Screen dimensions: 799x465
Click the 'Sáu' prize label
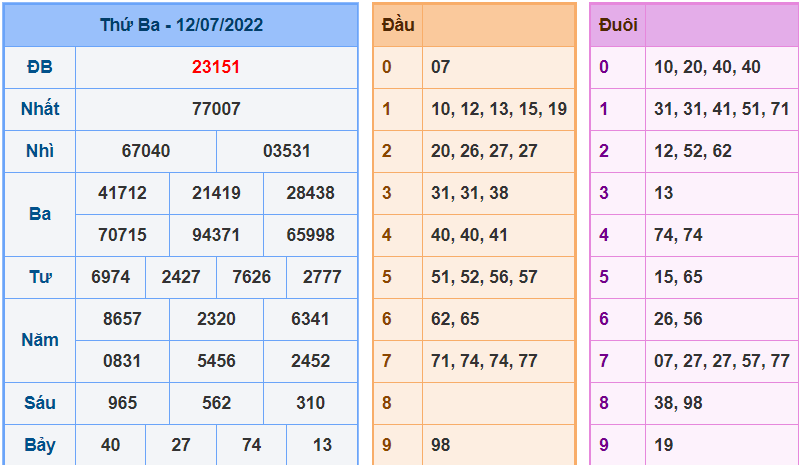coord(40,403)
